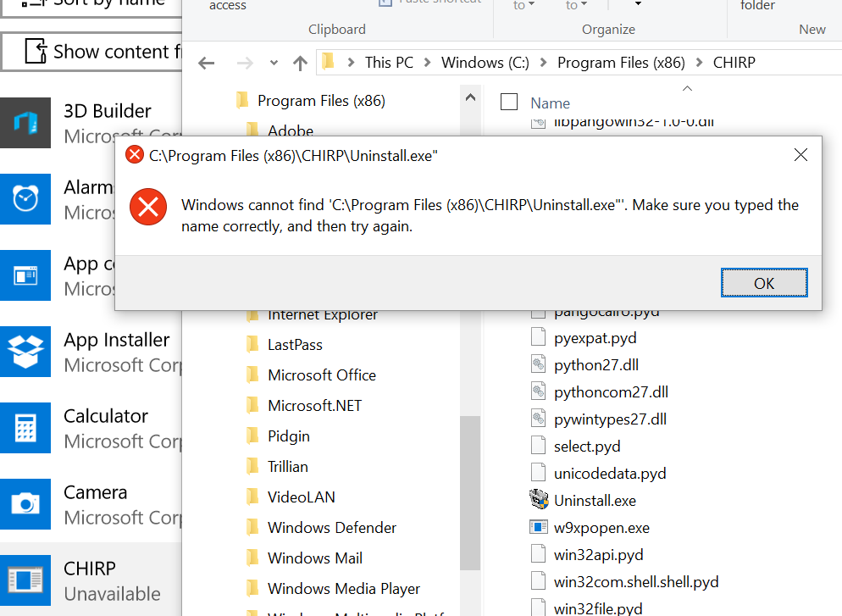Click the navigation tree scrollbar thumb
This screenshot has height=616, width=842.
[470, 492]
